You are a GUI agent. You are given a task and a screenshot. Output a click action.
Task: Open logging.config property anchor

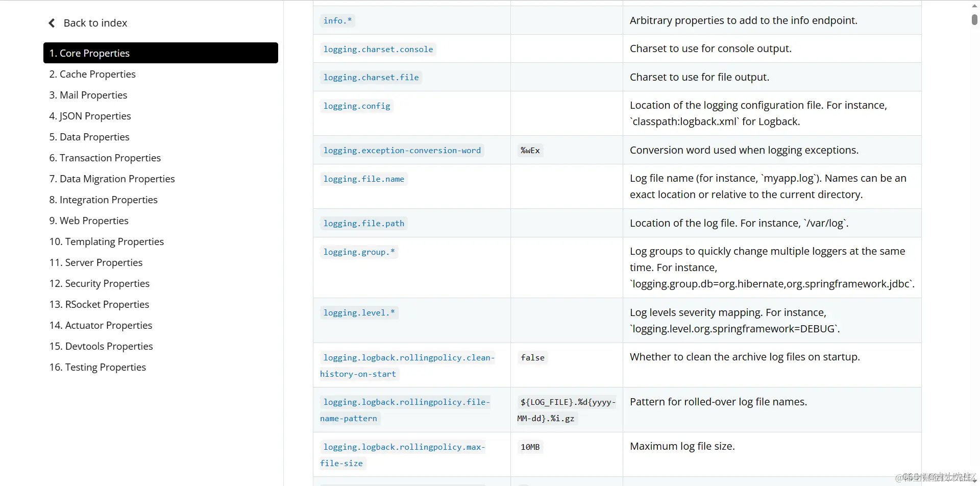click(x=357, y=106)
